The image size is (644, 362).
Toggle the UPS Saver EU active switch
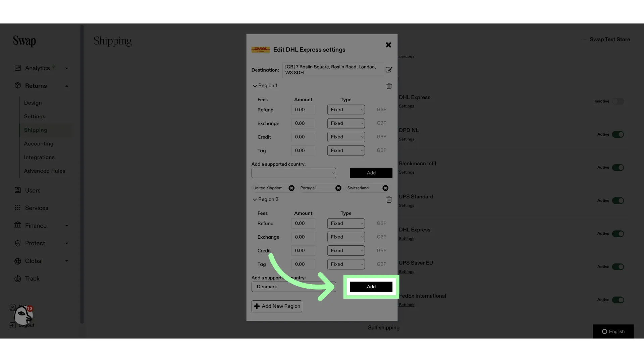[x=618, y=267]
